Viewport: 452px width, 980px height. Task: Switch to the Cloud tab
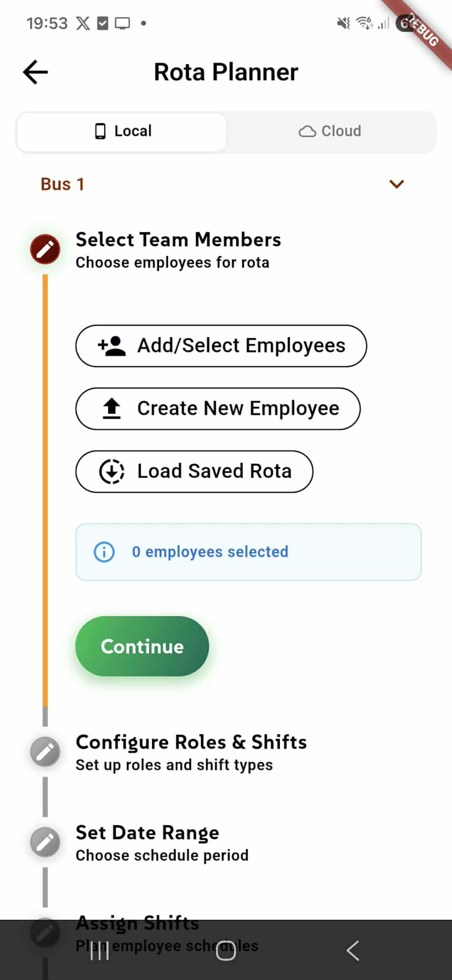[331, 131]
